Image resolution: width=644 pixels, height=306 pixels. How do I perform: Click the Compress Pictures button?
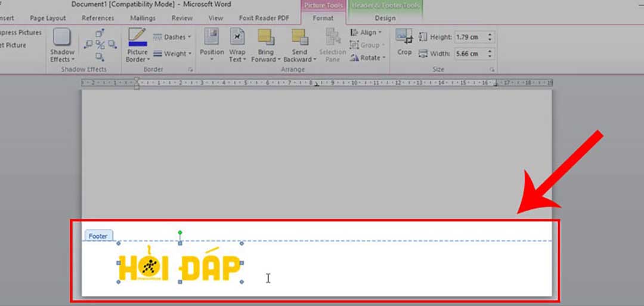[x=20, y=32]
